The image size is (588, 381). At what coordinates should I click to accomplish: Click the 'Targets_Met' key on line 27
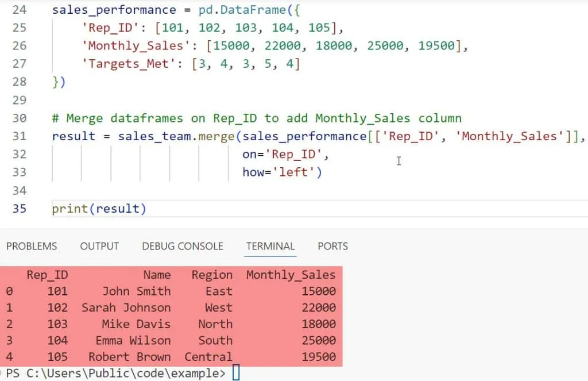(x=125, y=64)
